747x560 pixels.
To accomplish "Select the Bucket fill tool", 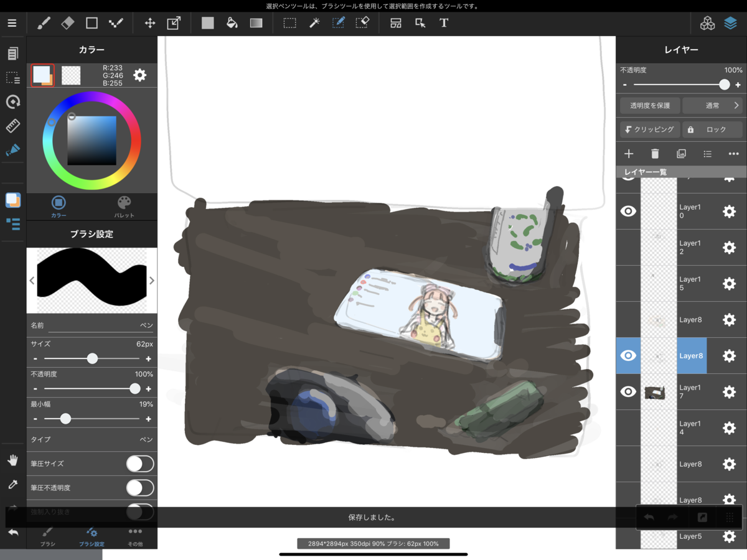I will pos(232,23).
